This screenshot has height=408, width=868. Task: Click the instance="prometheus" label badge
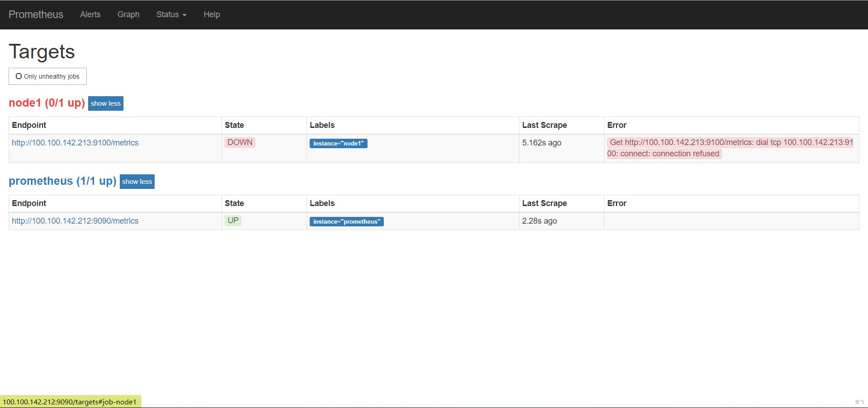tap(346, 221)
